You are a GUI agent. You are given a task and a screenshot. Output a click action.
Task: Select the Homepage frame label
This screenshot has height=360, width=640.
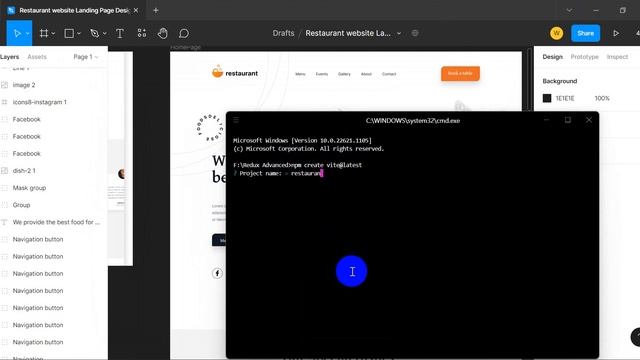click(185, 47)
